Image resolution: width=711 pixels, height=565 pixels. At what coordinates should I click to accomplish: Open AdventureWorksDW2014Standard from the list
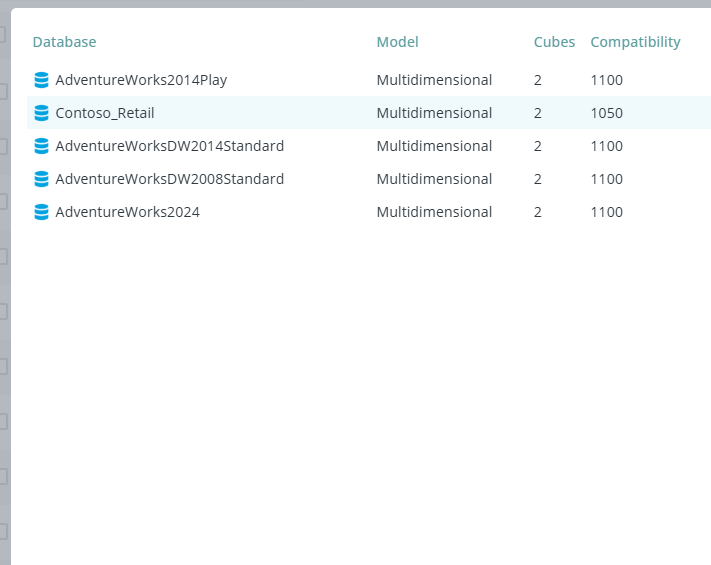170,146
